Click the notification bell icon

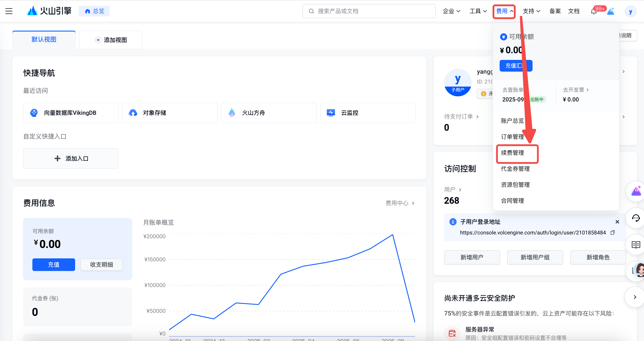(594, 11)
